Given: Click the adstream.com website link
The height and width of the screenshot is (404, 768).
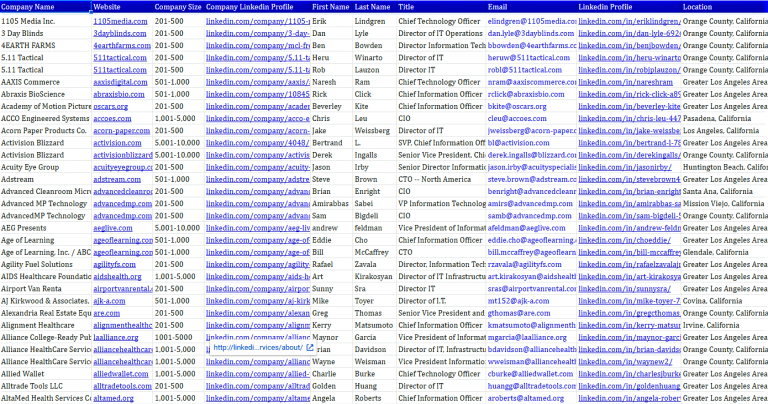Looking at the screenshot, I should [117, 180].
